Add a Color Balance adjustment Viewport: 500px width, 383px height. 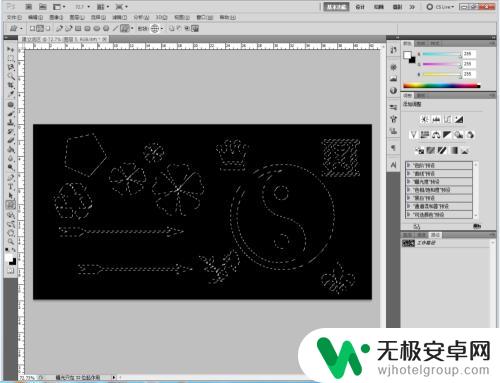436,135
